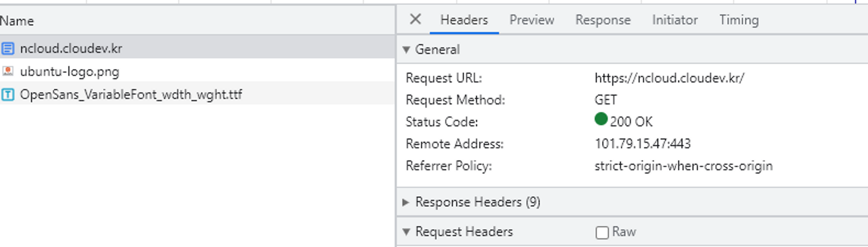This screenshot has height=247, width=868.
Task: Open the Response tab
Action: pos(603,20)
